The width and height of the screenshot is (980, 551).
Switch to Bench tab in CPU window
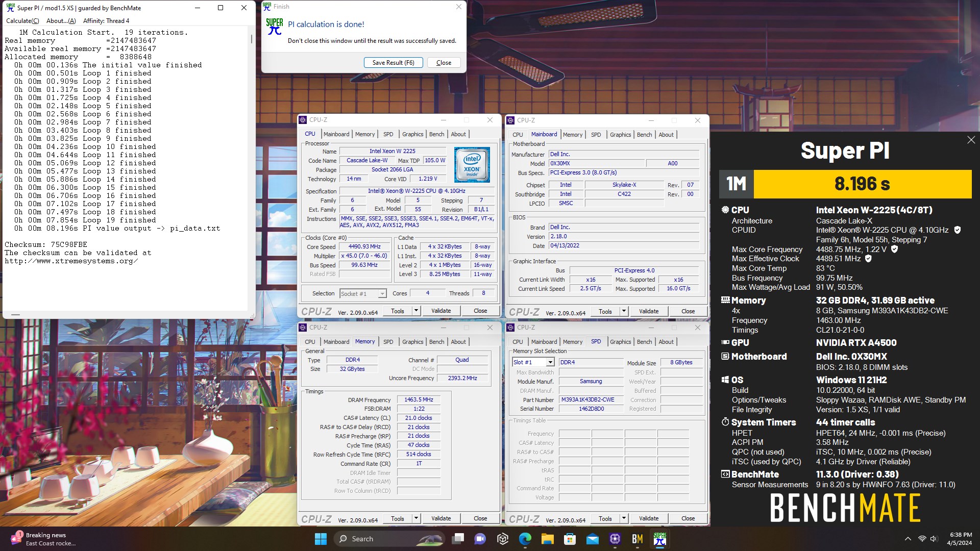tap(436, 134)
